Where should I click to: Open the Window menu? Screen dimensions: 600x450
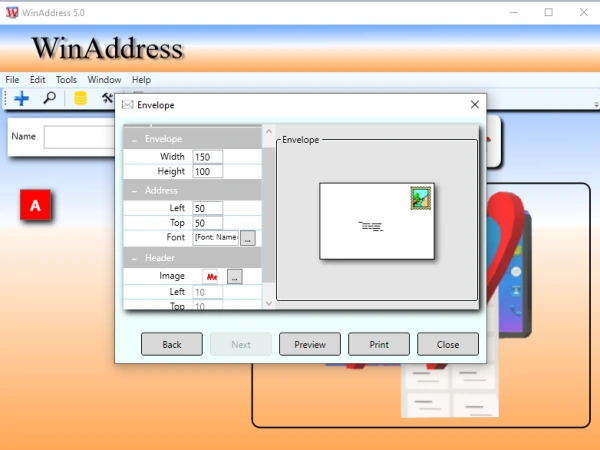point(104,80)
